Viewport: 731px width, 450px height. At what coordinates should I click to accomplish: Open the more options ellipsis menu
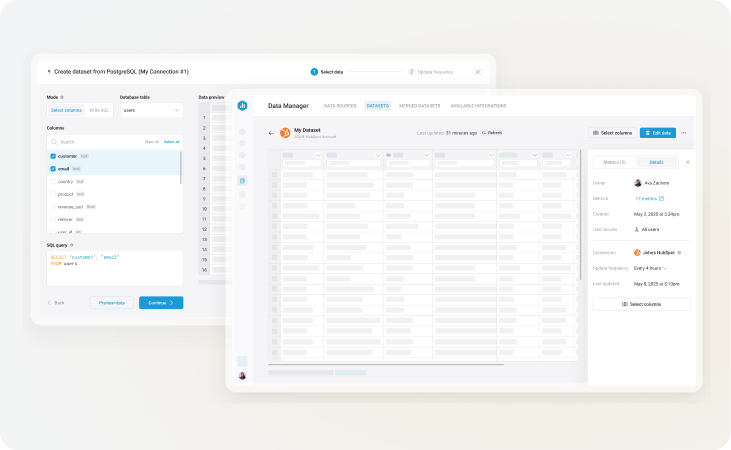pos(684,132)
